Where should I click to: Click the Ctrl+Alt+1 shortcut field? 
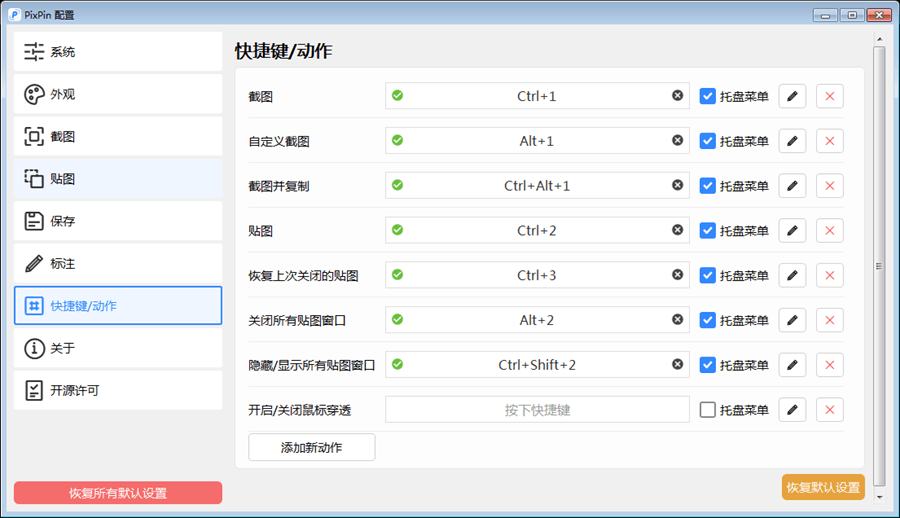[537, 185]
